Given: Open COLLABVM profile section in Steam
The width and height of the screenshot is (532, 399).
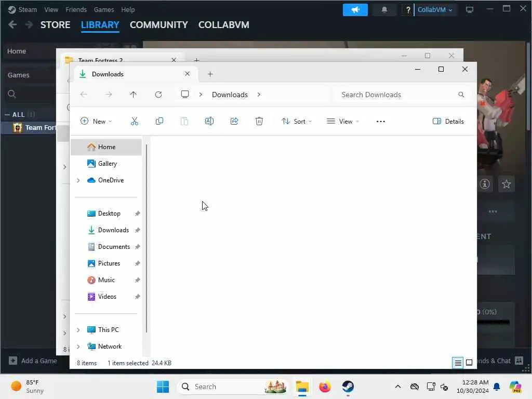Looking at the screenshot, I should [x=223, y=25].
